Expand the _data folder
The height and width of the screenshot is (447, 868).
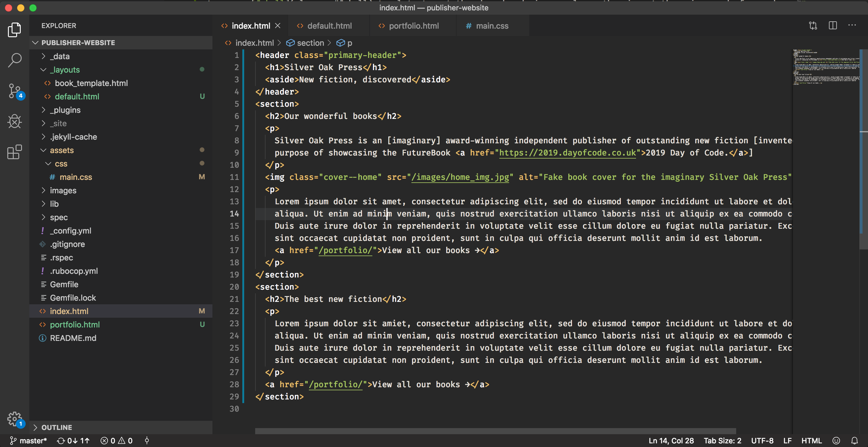pos(121,56)
